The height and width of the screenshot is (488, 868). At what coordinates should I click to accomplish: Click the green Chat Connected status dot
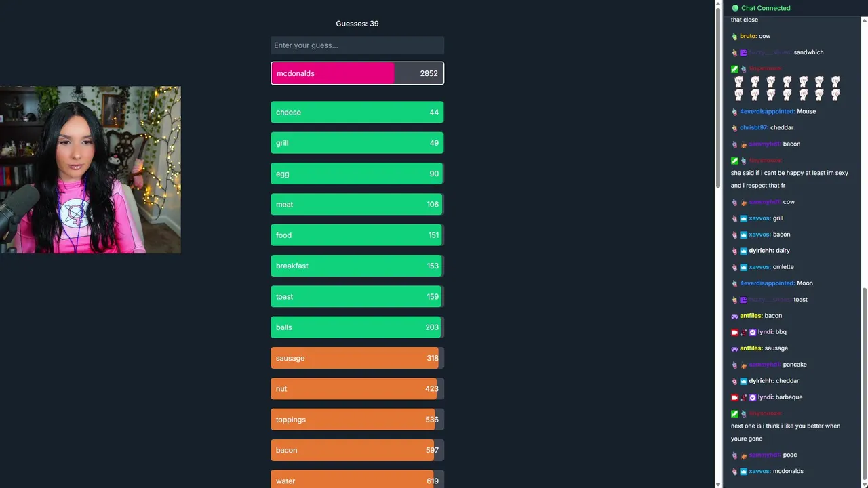tap(735, 8)
